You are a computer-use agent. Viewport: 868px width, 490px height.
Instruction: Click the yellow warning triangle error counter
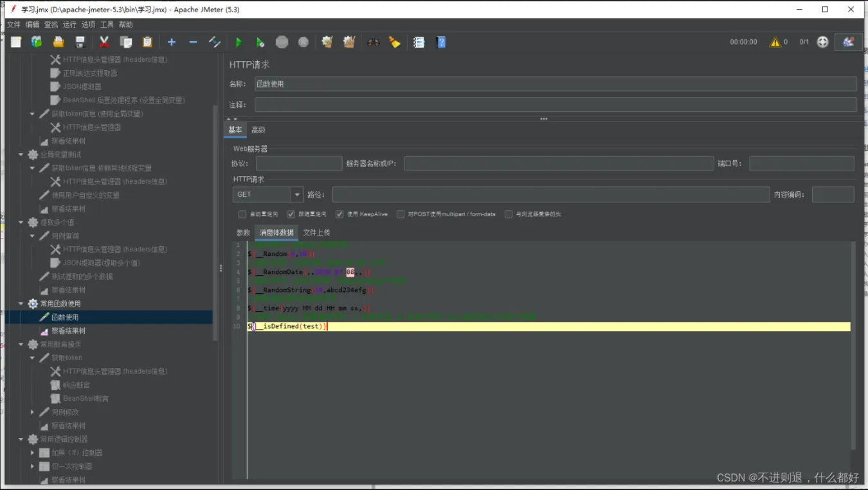(774, 42)
